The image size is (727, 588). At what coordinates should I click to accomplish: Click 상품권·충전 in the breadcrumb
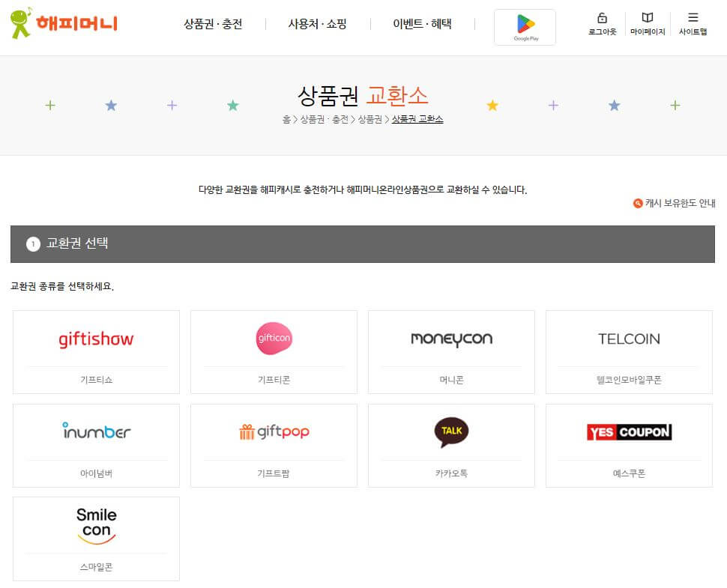pyautogui.click(x=324, y=120)
